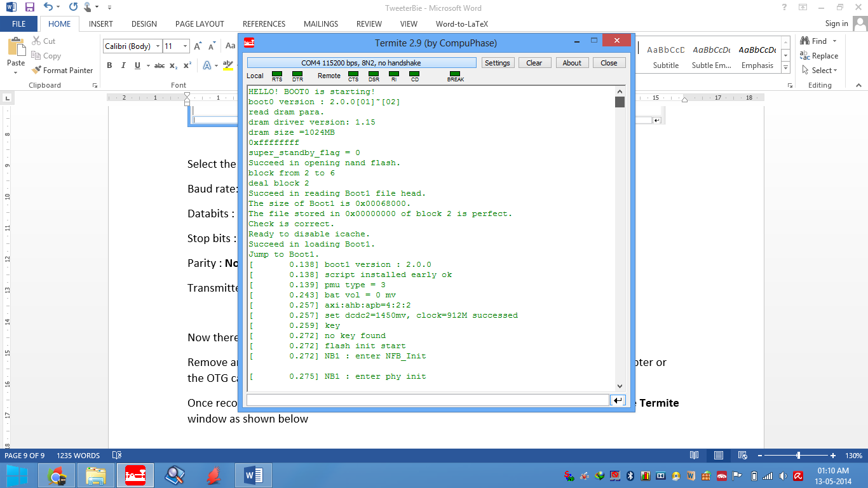Click the Find binoculars icon
868x488 pixels.
(804, 41)
